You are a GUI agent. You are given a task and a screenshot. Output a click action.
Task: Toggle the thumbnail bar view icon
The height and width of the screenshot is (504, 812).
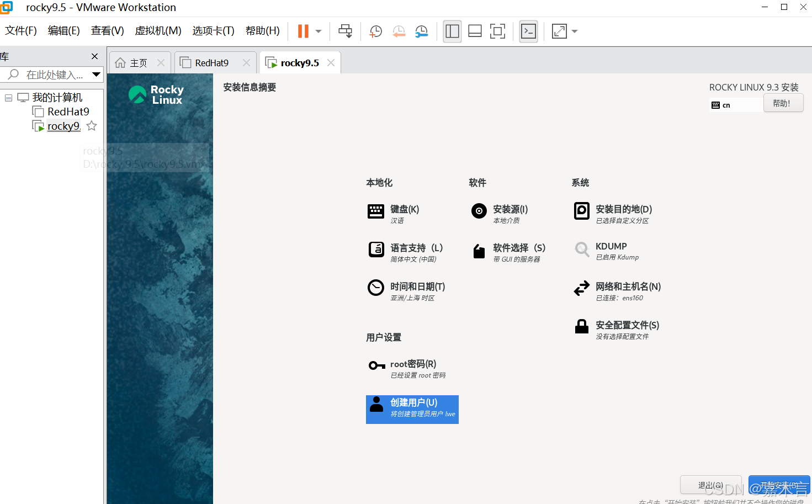475,31
